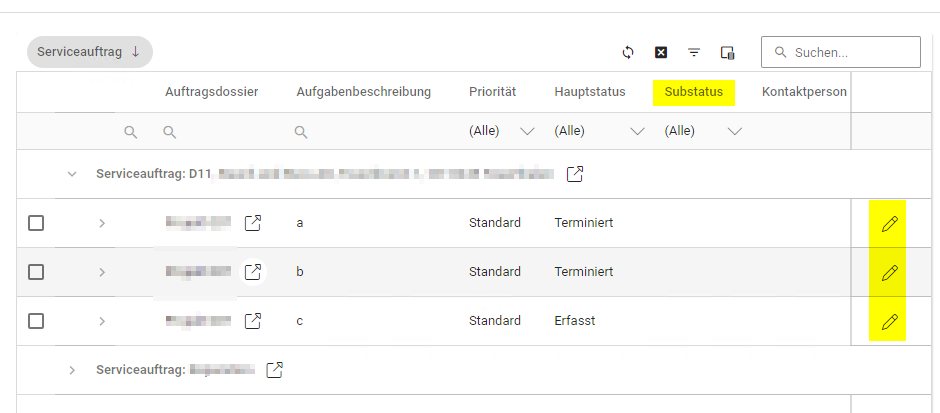Click the refresh icon in toolbar
The width and height of the screenshot is (940, 413).
click(628, 52)
